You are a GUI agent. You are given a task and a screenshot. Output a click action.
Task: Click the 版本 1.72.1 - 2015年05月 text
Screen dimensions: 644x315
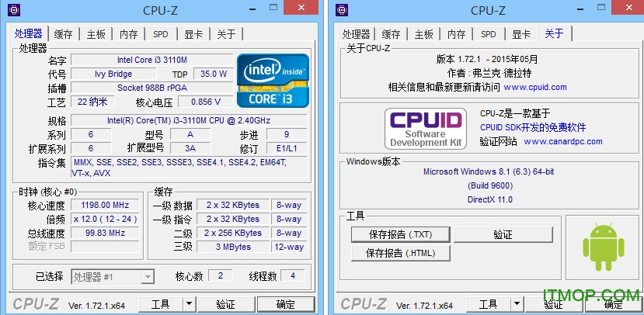coord(487,60)
